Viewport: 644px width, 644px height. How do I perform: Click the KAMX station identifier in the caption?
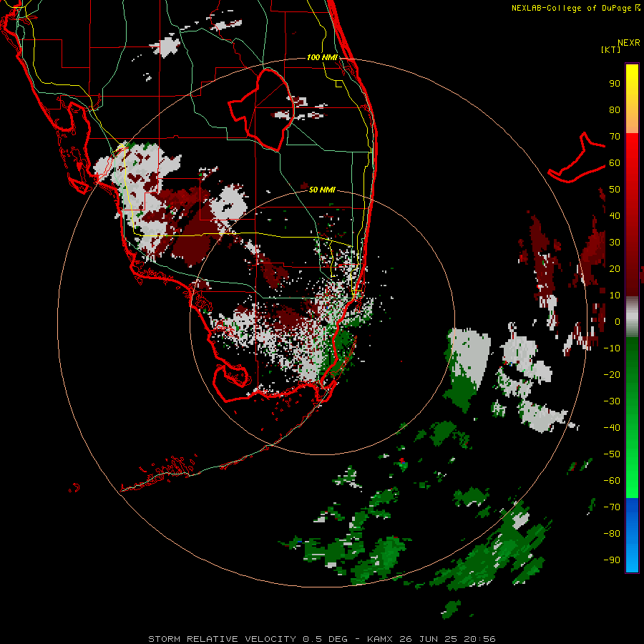click(x=380, y=639)
